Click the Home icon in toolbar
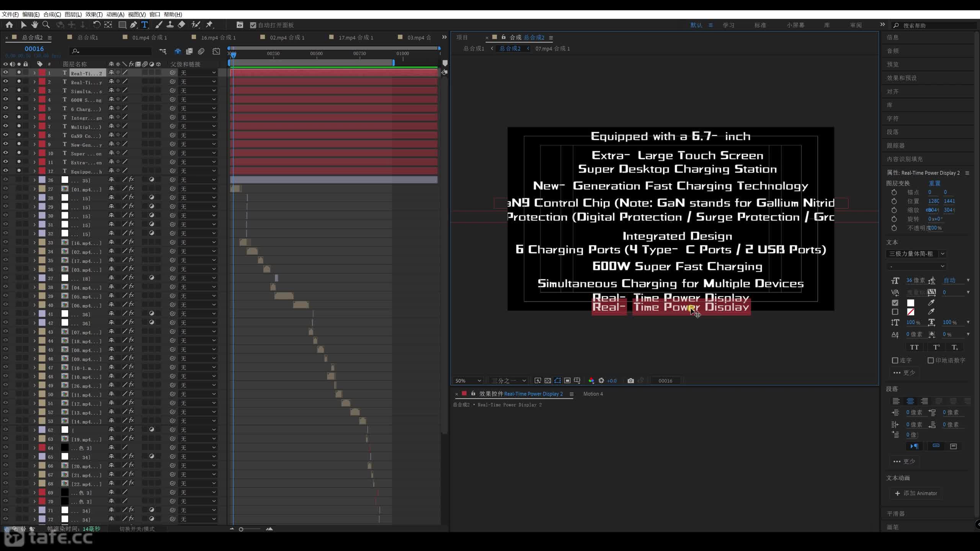This screenshot has height=551, width=980. point(9,25)
